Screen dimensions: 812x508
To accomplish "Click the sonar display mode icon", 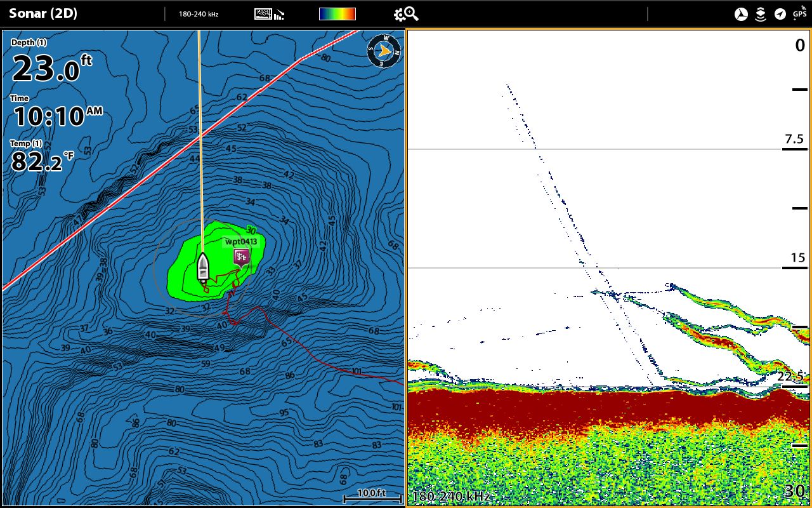I will (x=269, y=14).
